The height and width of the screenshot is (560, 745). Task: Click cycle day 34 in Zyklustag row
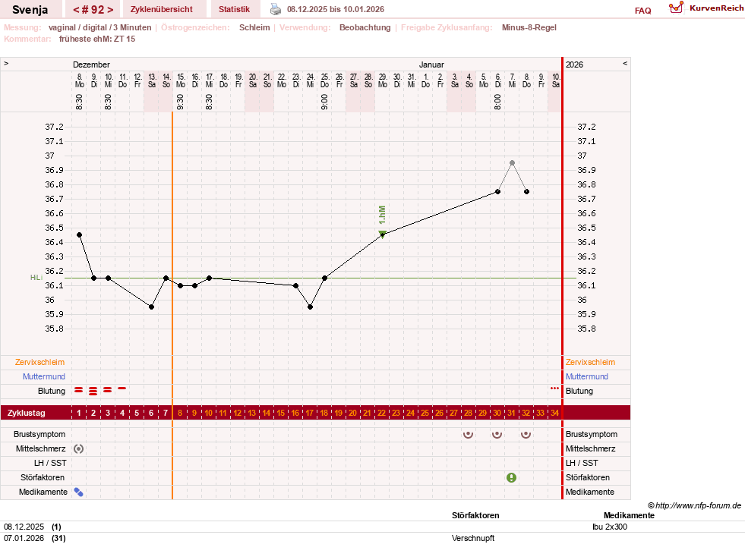pyautogui.click(x=554, y=413)
